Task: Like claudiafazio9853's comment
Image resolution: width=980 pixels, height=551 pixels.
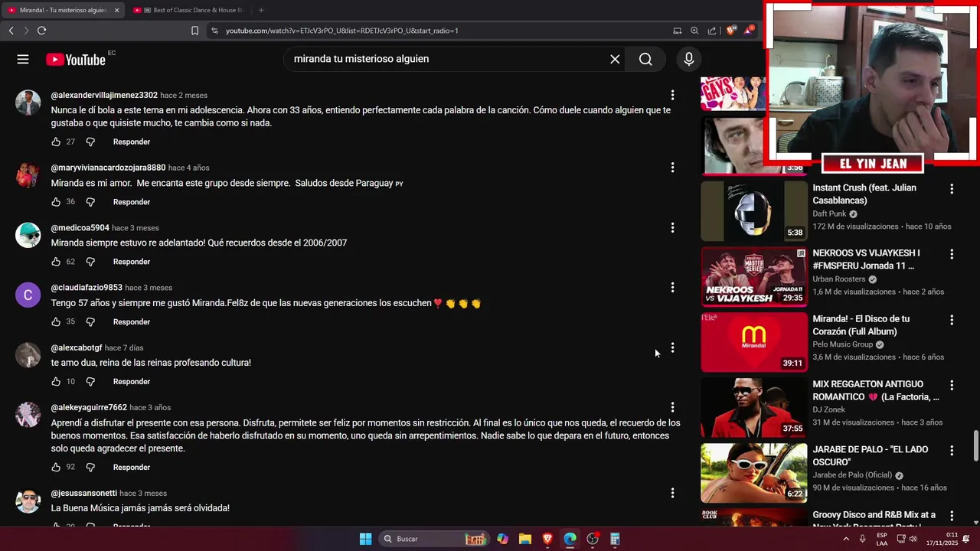Action: pyautogui.click(x=56, y=321)
